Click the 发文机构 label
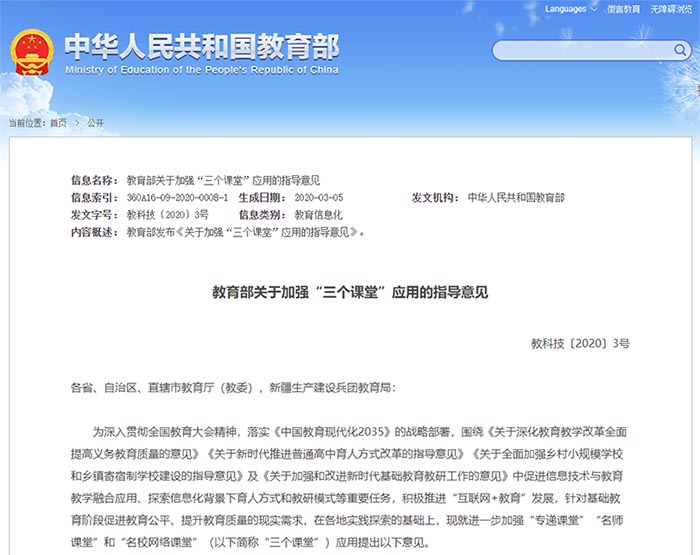Image resolution: width=700 pixels, height=555 pixels. click(435, 198)
